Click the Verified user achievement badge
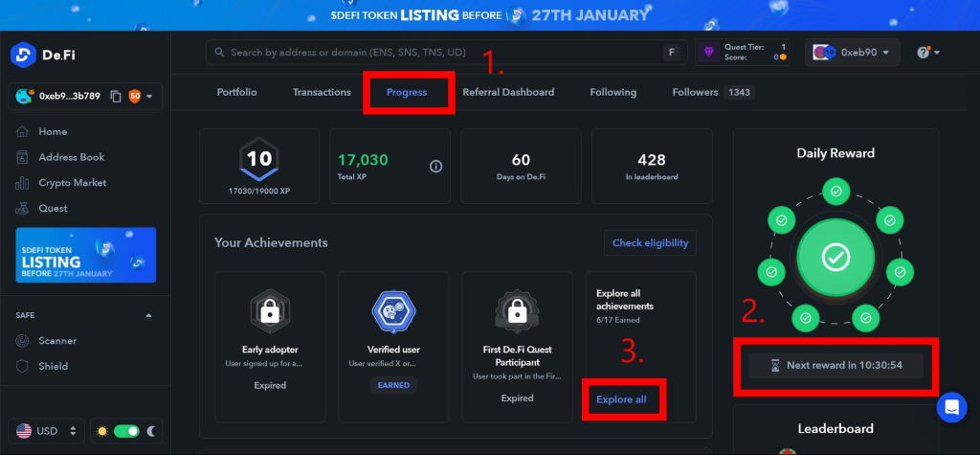 pyautogui.click(x=392, y=310)
